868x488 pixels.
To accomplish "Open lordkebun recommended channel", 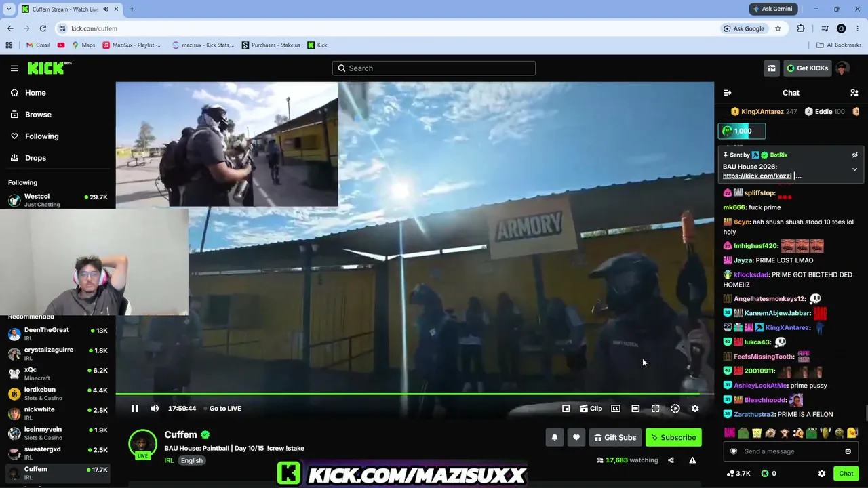I will [58, 393].
